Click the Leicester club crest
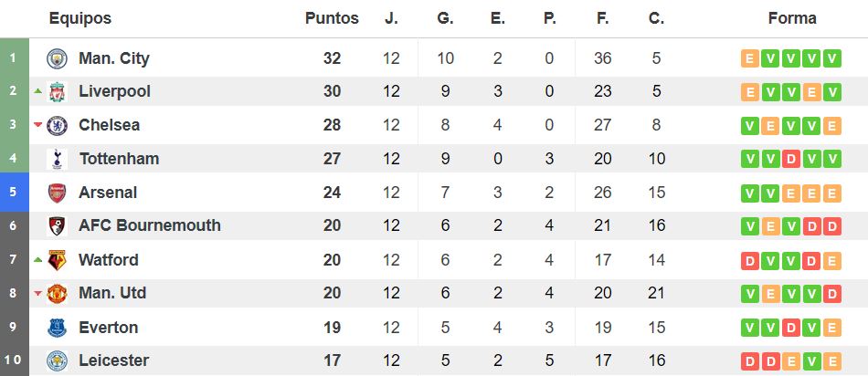The height and width of the screenshot is (376, 868). (x=57, y=360)
